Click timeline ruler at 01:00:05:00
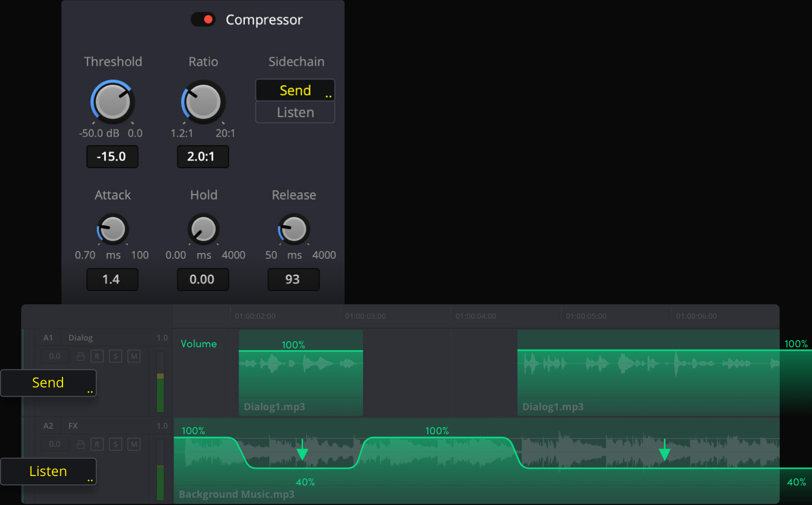Screen dimensions: 812x505 tap(586, 316)
